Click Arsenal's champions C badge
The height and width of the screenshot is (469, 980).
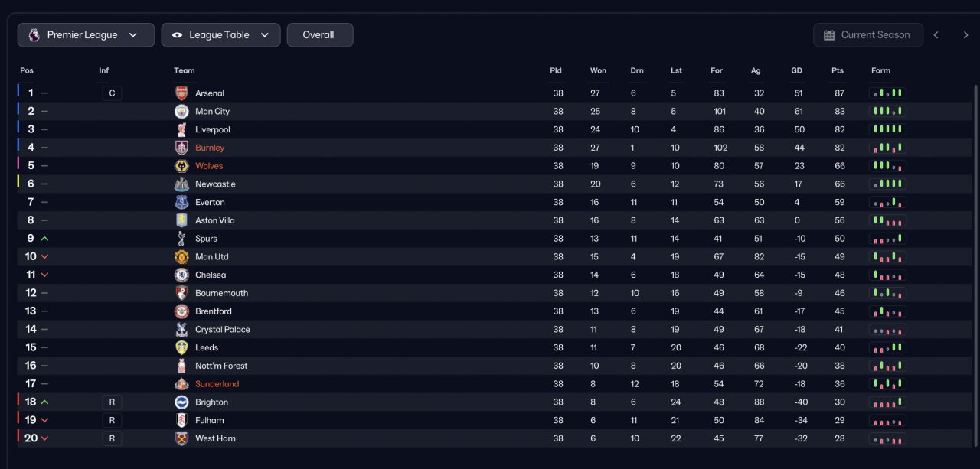click(112, 93)
